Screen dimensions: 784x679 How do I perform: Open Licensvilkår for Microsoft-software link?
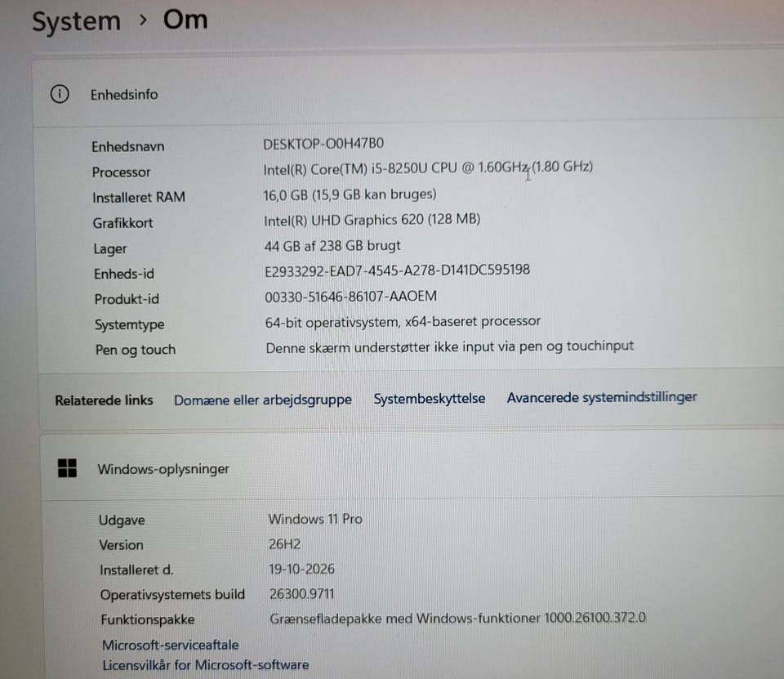coord(206,665)
